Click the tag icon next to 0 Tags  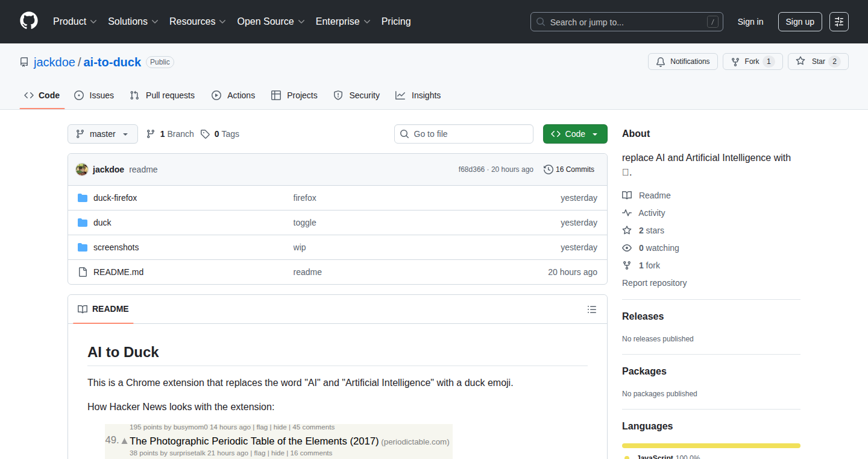point(205,134)
